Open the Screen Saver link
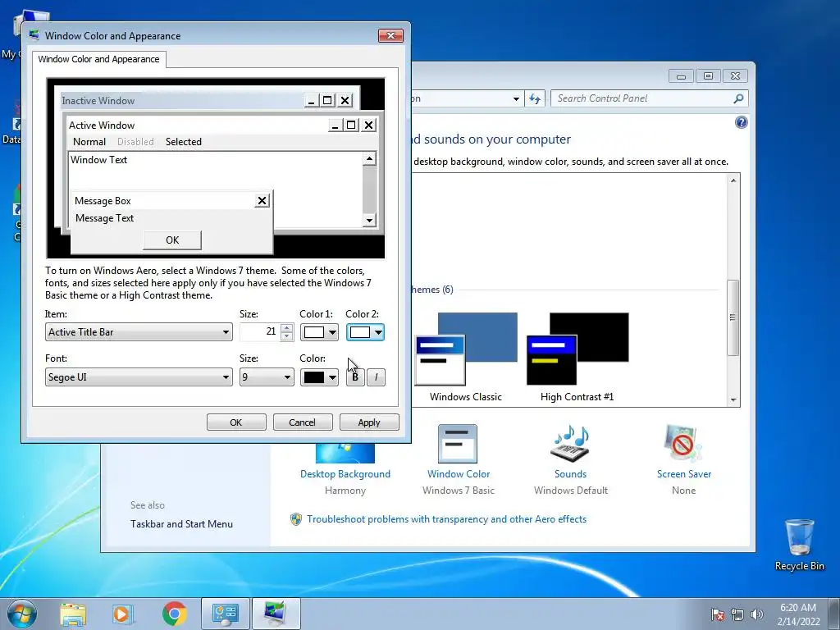This screenshot has width=840, height=630. pos(684,474)
